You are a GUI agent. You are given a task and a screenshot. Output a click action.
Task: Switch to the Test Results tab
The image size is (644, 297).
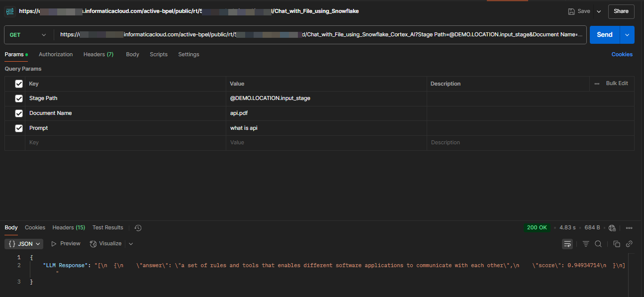point(108,227)
